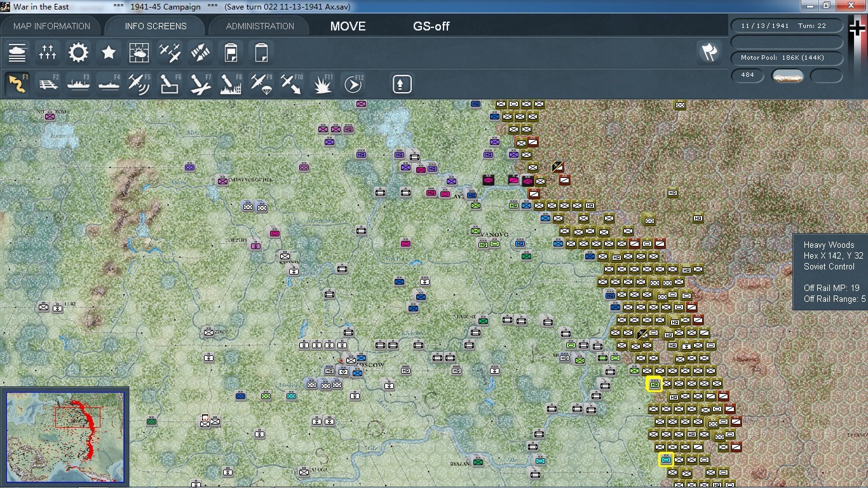
Task: Select the F1 move mode
Action: tap(17, 84)
